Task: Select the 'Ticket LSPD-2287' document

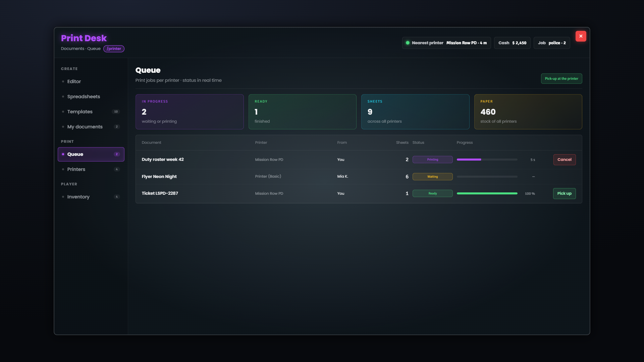Action: tap(160, 193)
